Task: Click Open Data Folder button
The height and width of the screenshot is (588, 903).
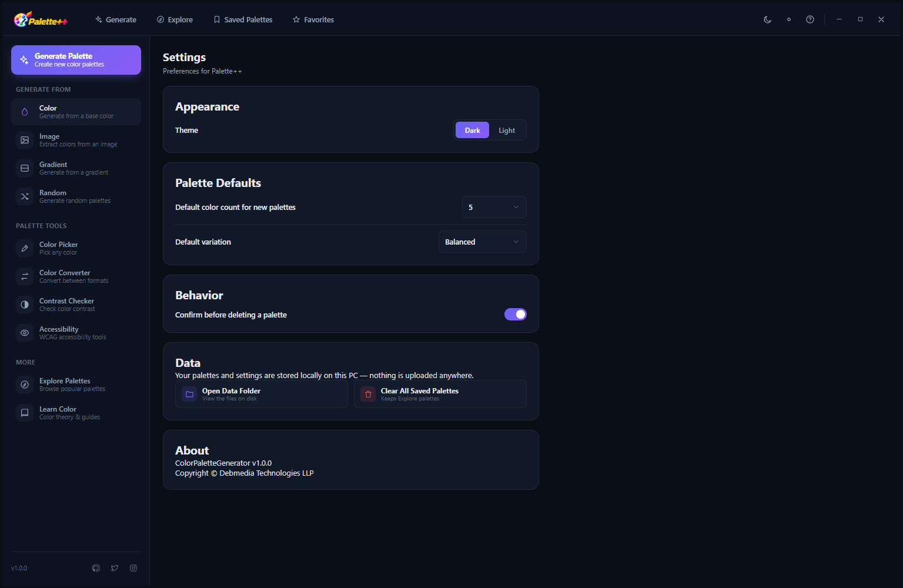Action: click(x=262, y=394)
